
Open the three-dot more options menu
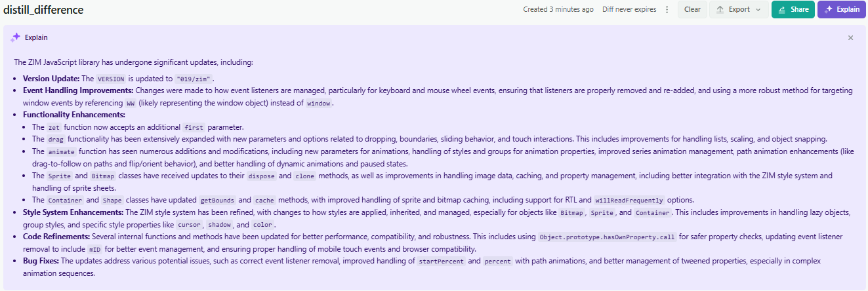667,10
